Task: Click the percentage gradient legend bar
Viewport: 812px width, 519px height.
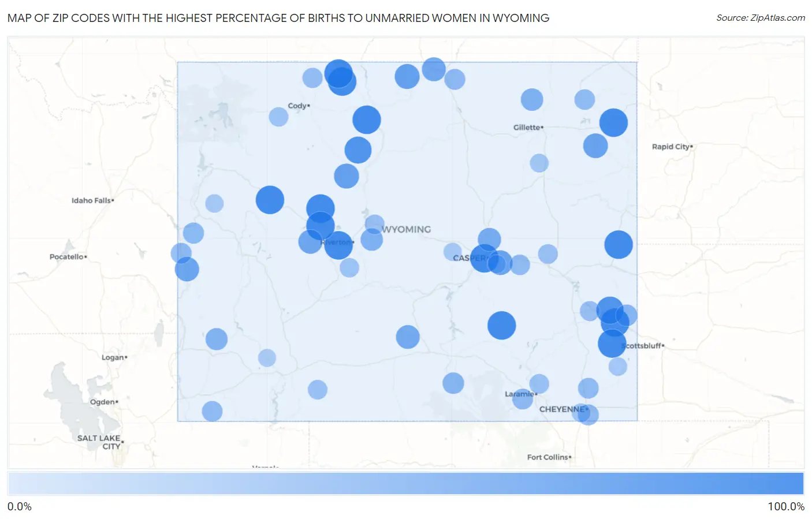Action: click(x=405, y=484)
